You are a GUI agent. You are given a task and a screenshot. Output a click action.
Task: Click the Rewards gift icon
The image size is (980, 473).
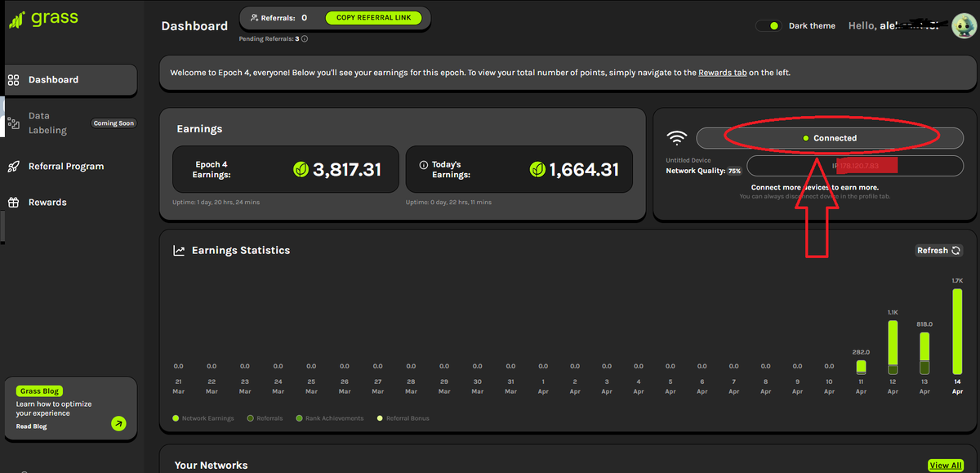click(13, 203)
